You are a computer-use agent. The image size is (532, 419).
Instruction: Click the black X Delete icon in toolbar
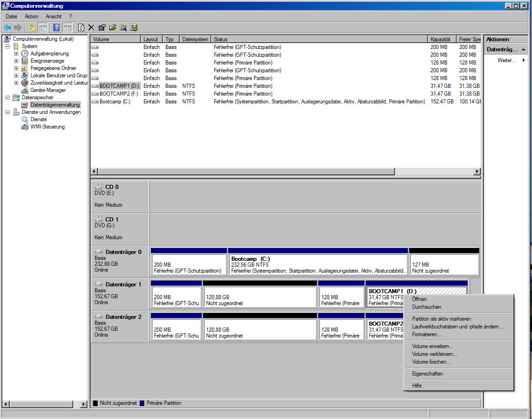pos(91,28)
